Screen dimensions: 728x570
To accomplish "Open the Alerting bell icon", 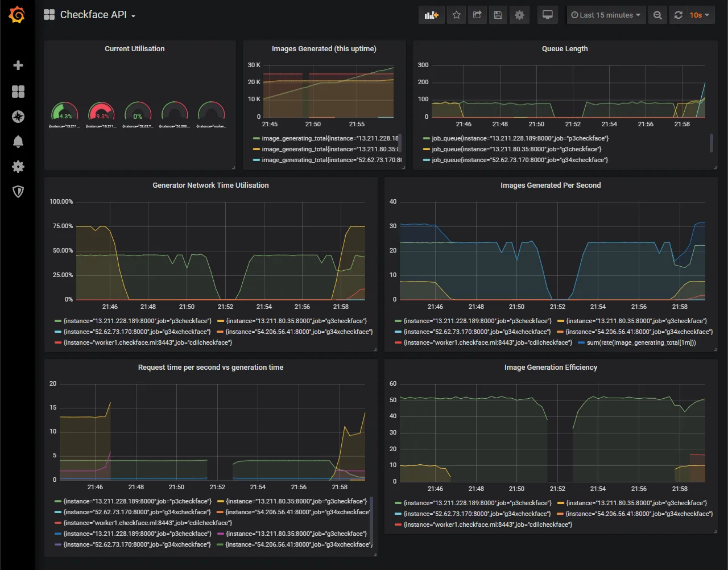I will [x=18, y=142].
